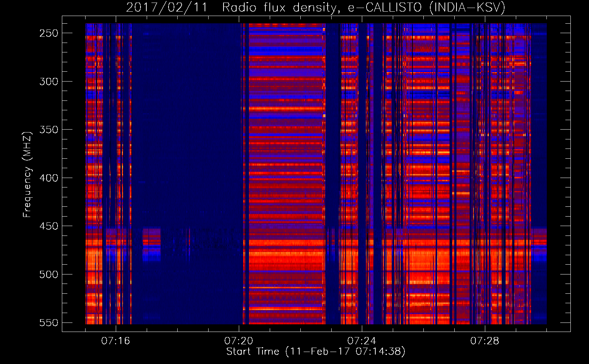Click the 07:20 time tick label
Image resolution: width=589 pixels, height=364 pixels.
pos(239,341)
